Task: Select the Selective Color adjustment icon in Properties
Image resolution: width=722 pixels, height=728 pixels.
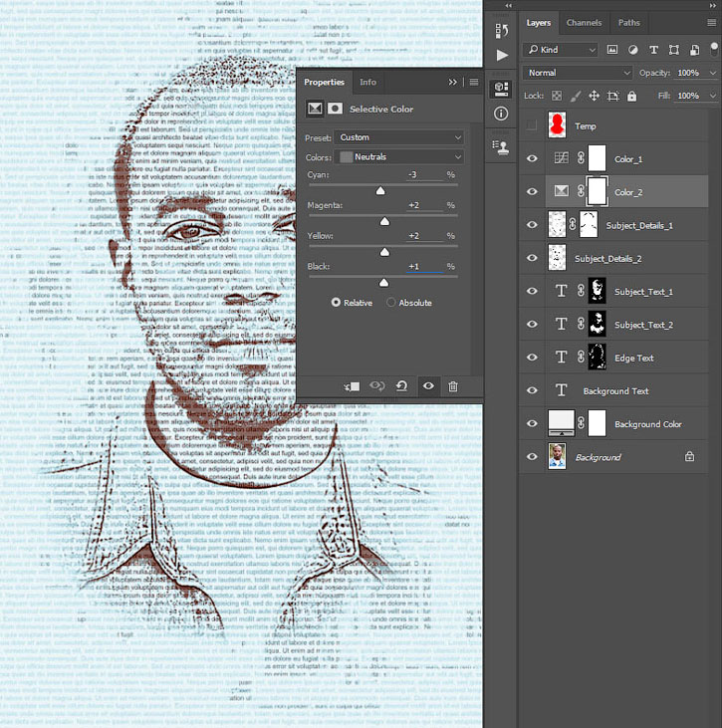Action: [x=315, y=109]
